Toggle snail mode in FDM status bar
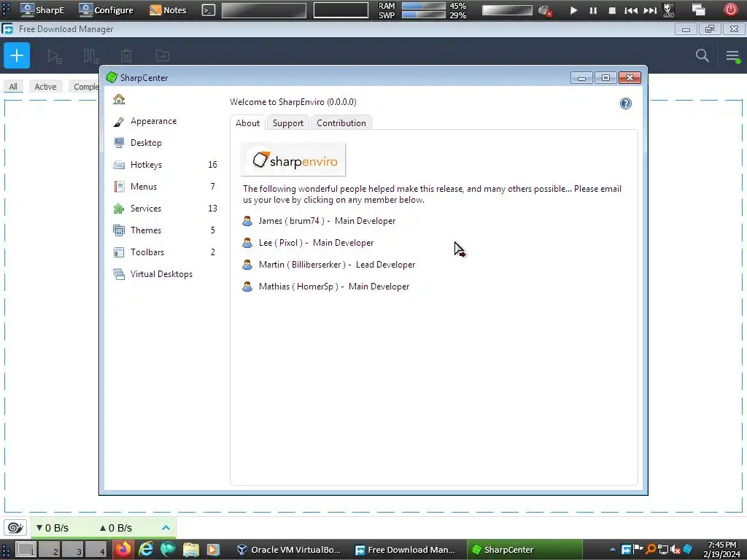This screenshot has height=560, width=747. 15,528
